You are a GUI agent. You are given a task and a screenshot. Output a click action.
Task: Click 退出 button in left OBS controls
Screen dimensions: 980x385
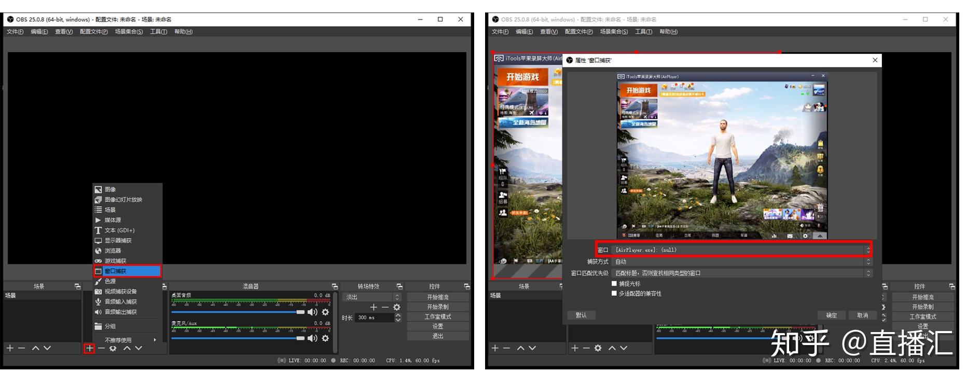click(438, 336)
